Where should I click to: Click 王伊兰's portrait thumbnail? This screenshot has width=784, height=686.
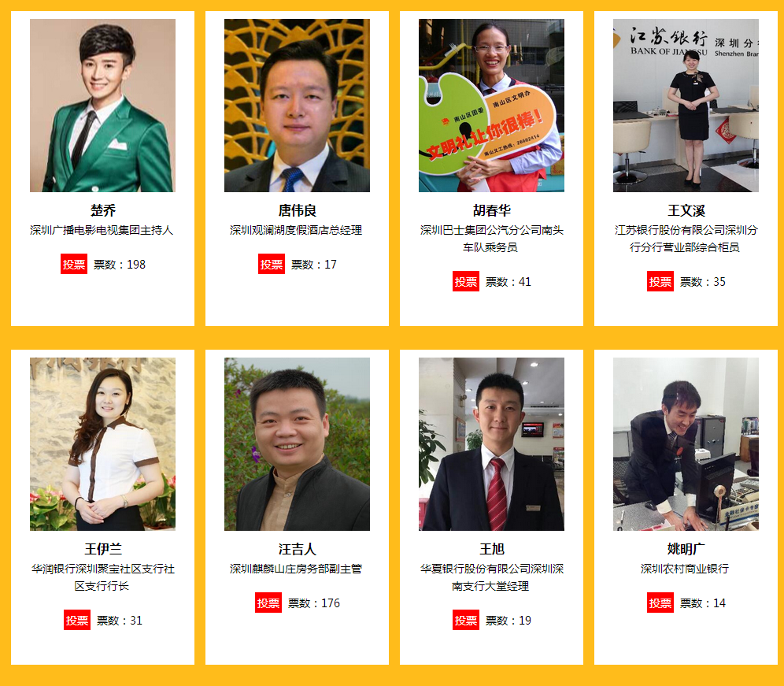[102, 444]
